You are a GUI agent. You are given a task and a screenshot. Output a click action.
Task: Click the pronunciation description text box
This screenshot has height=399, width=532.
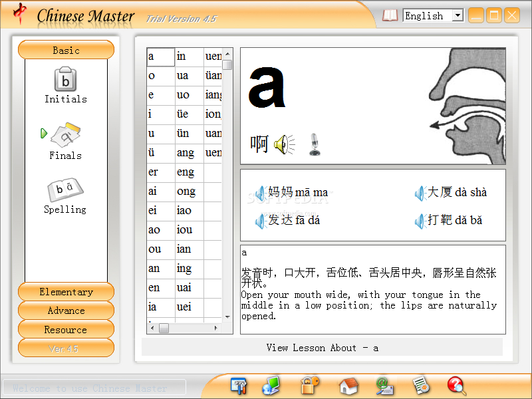[373, 289]
